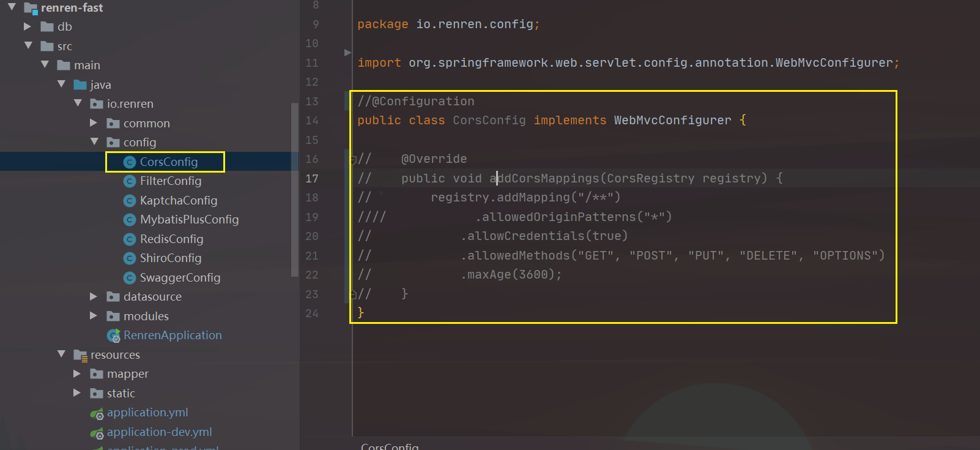This screenshot has width=980, height=450.
Task: Open CorsConfig in the project tree
Action: point(169,162)
